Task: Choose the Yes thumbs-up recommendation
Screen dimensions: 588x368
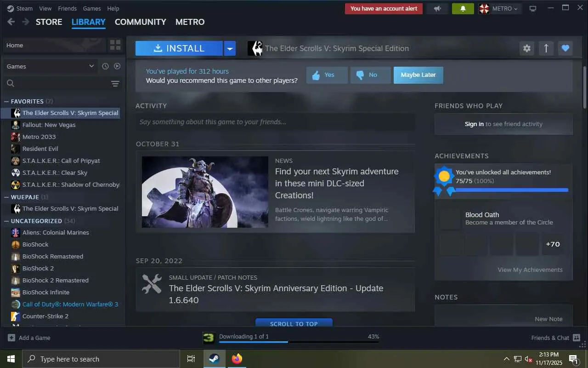Action: [x=327, y=75]
